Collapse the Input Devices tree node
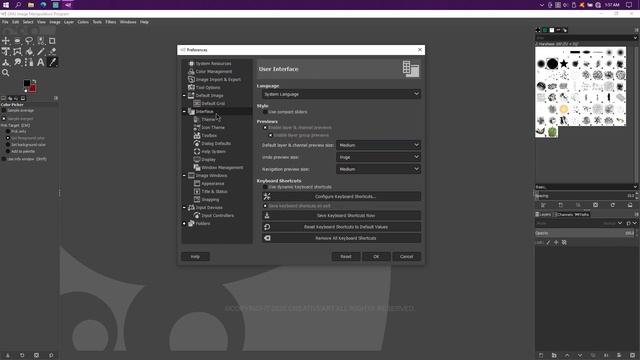This screenshot has width=640, height=360. (x=184, y=207)
